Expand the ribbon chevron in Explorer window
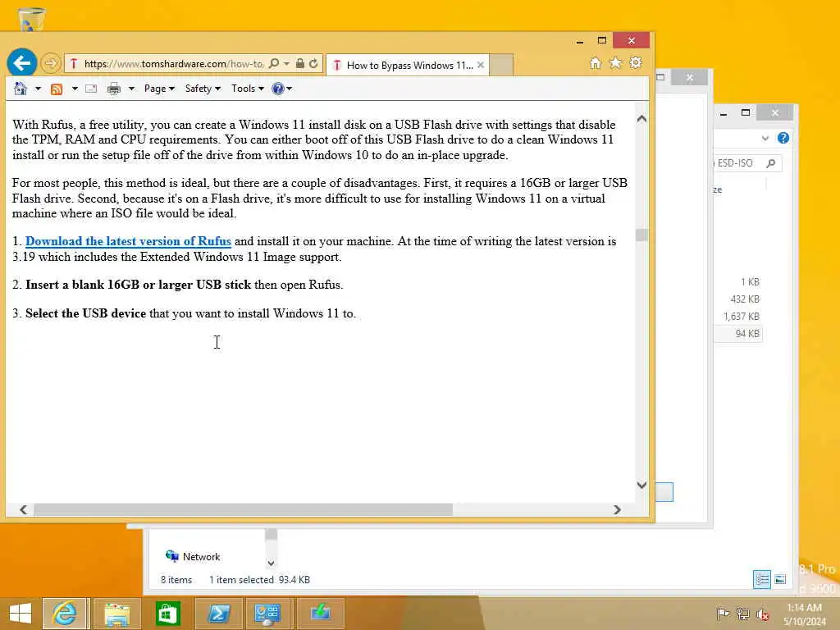 pyautogui.click(x=765, y=138)
